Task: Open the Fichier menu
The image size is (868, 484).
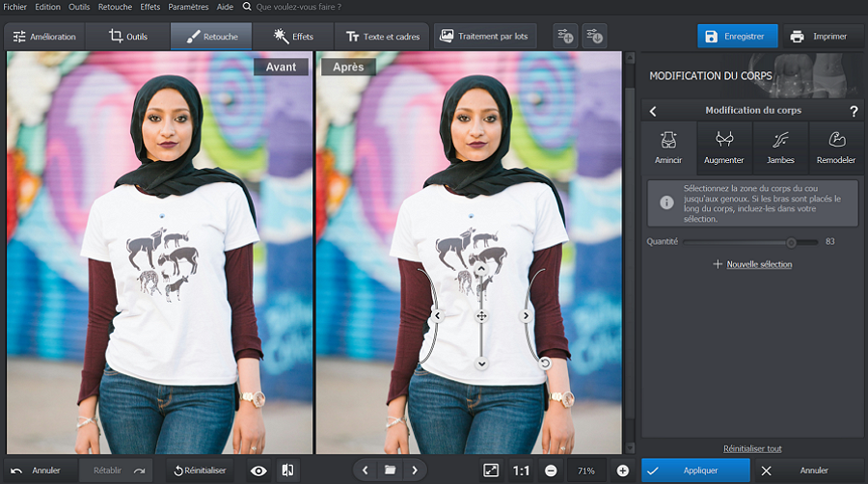Action: (14, 7)
